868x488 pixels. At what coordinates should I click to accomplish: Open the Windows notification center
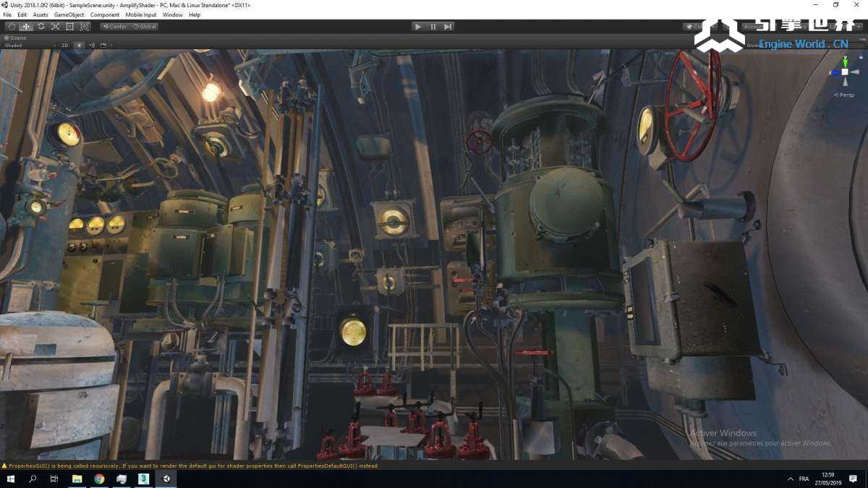(854, 479)
